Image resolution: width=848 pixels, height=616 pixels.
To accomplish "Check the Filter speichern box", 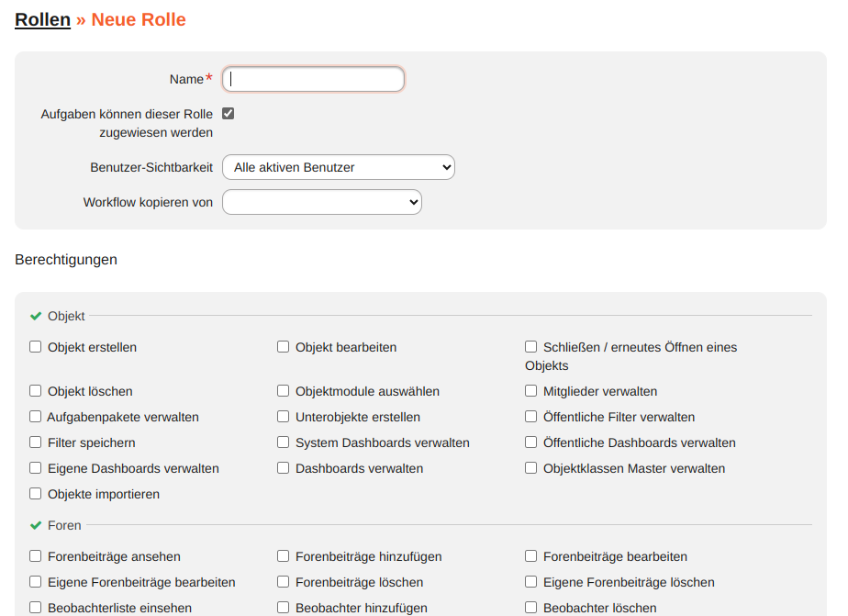I will [35, 442].
